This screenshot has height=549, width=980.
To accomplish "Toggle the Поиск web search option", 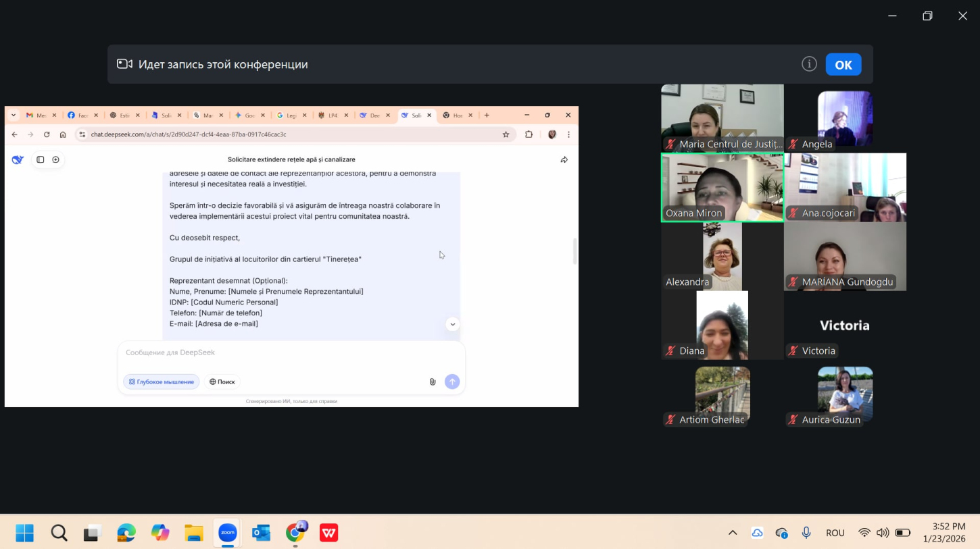I will tap(222, 382).
